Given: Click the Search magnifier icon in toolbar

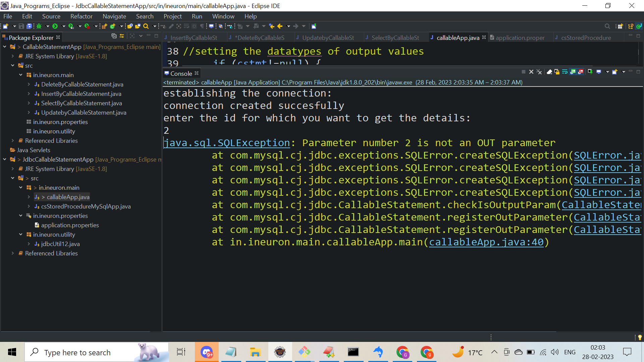Looking at the screenshot, I should click(146, 26).
